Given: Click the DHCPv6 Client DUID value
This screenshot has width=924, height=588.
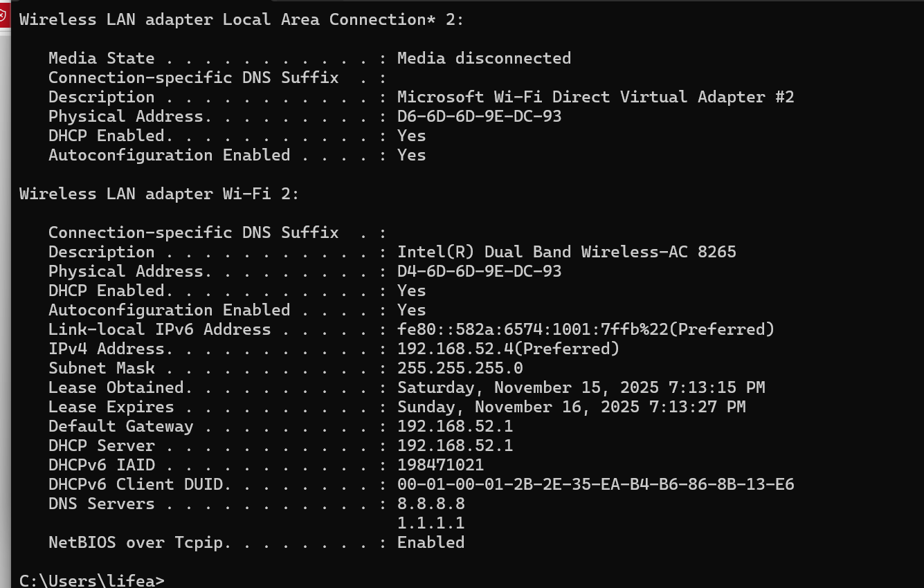Looking at the screenshot, I should (x=595, y=484).
